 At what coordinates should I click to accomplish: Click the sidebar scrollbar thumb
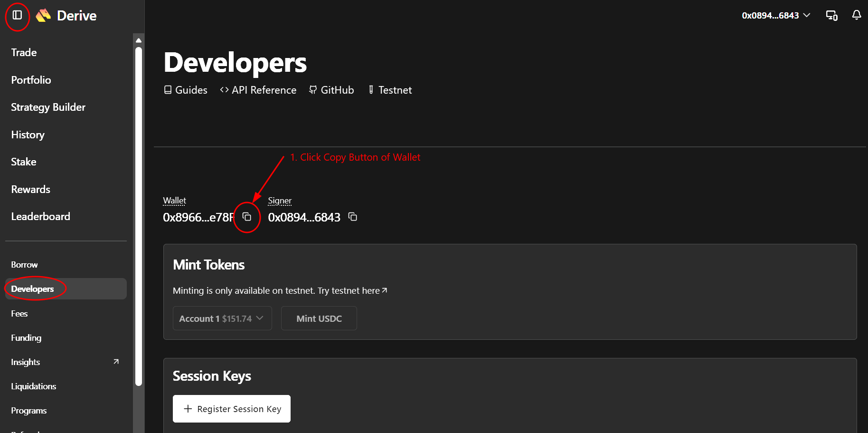[x=139, y=216]
